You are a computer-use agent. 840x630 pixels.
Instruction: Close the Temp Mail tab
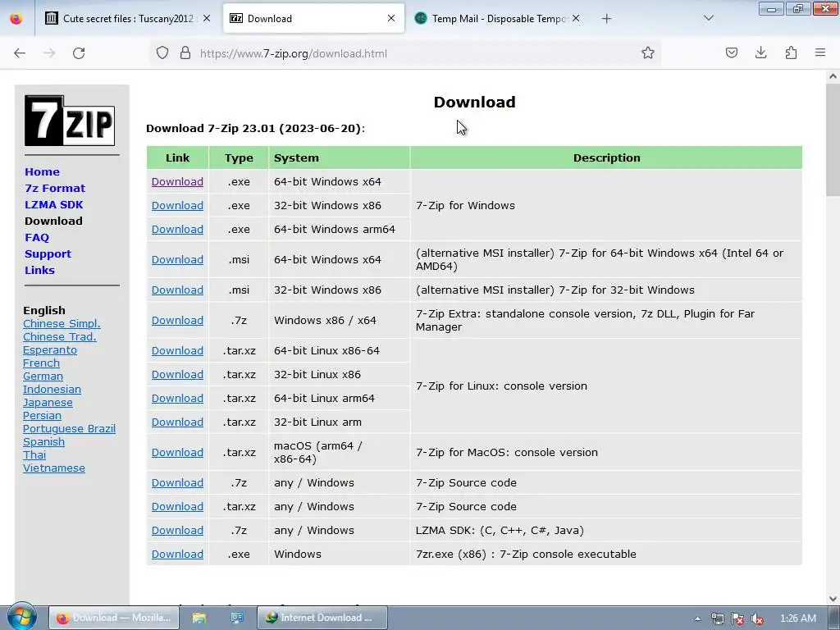tap(575, 18)
